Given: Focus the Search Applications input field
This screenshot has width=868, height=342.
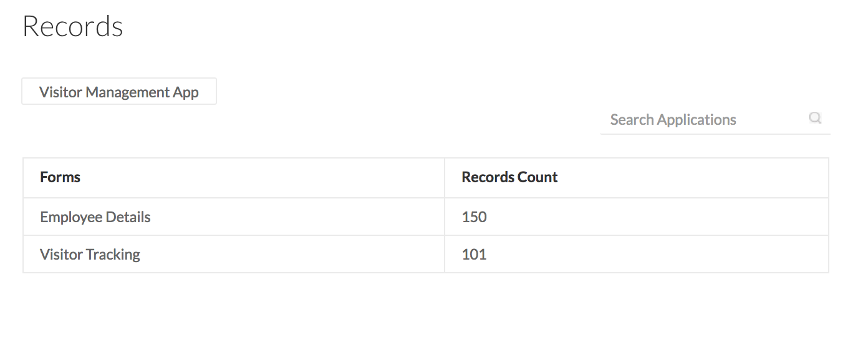Looking at the screenshot, I should pos(705,120).
